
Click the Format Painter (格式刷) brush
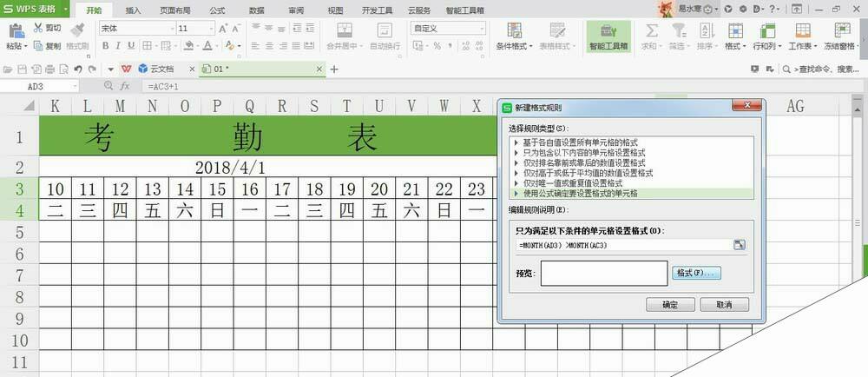pyautogui.click(x=77, y=30)
